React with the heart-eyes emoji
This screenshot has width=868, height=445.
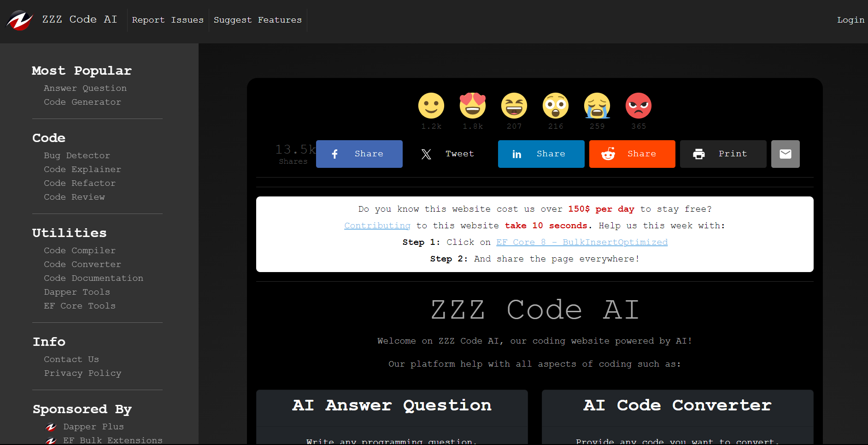click(x=472, y=106)
